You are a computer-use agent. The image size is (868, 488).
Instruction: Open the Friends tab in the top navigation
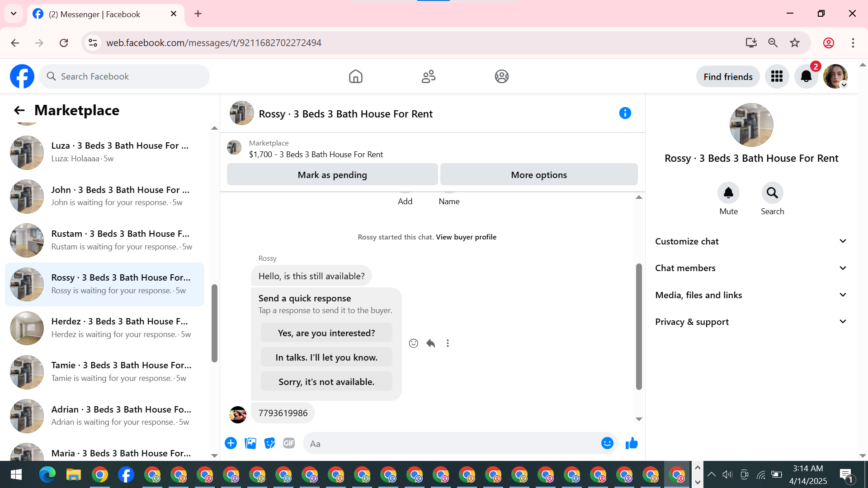click(x=429, y=76)
